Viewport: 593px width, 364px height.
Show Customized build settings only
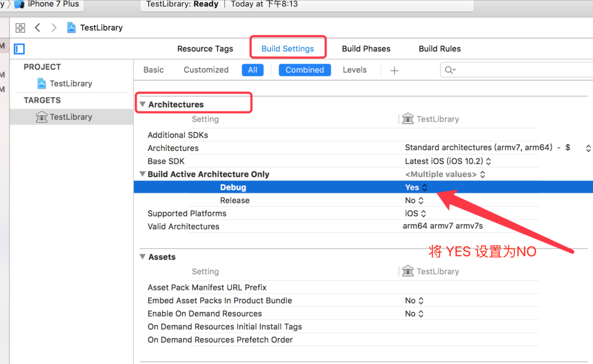tap(206, 70)
